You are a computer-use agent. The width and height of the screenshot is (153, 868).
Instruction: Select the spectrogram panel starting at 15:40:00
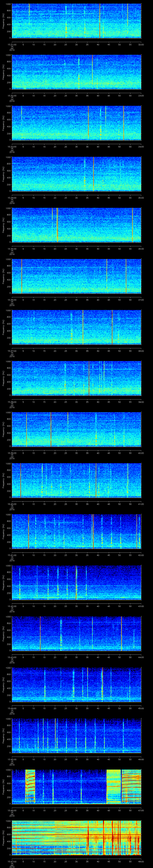pyautogui.click(x=77, y=481)
